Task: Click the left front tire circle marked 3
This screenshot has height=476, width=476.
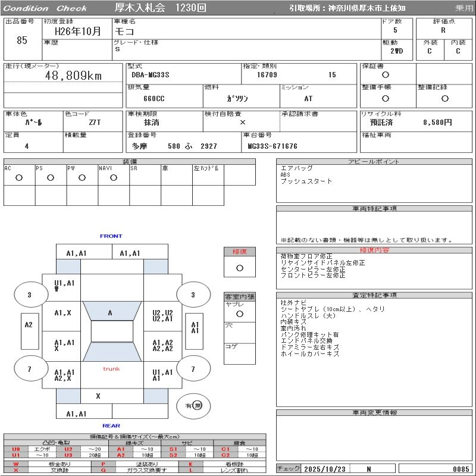Action: tap(29, 295)
